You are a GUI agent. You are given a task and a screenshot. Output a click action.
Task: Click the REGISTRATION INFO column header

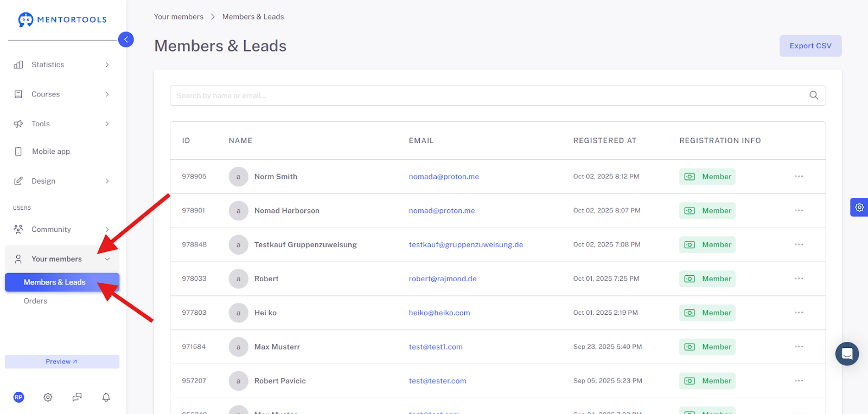720,141
